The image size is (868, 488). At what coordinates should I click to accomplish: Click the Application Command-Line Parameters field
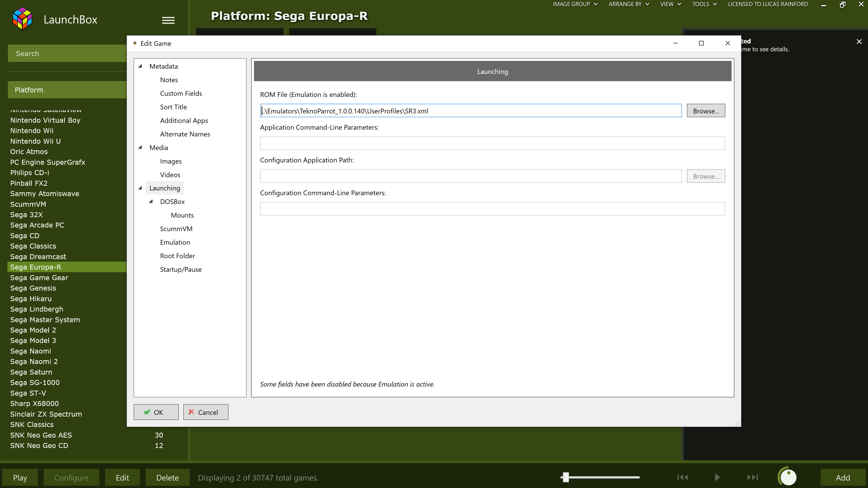(x=492, y=143)
